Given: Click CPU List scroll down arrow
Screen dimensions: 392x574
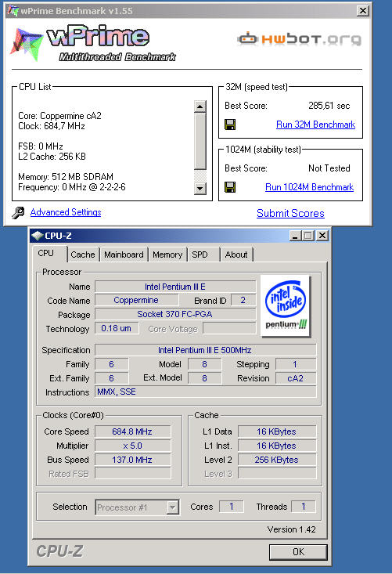Looking at the screenshot, I should pyautogui.click(x=200, y=189).
